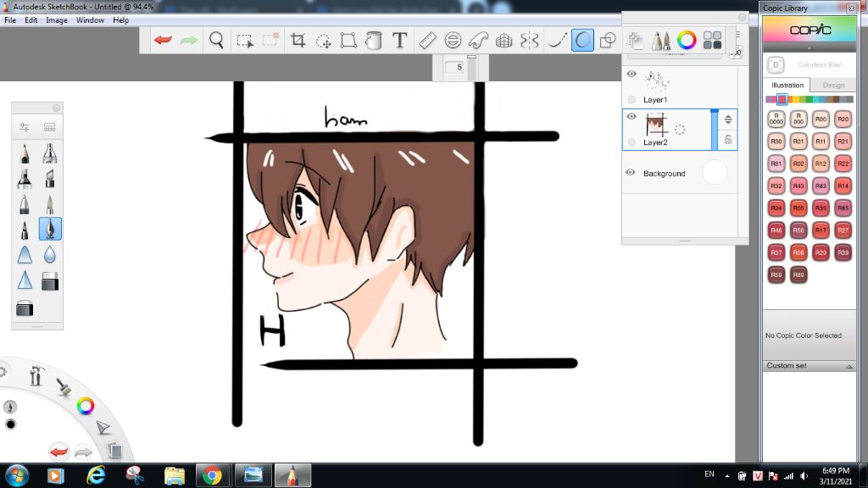The width and height of the screenshot is (868, 488).
Task: Open the Image menu
Action: [57, 20]
